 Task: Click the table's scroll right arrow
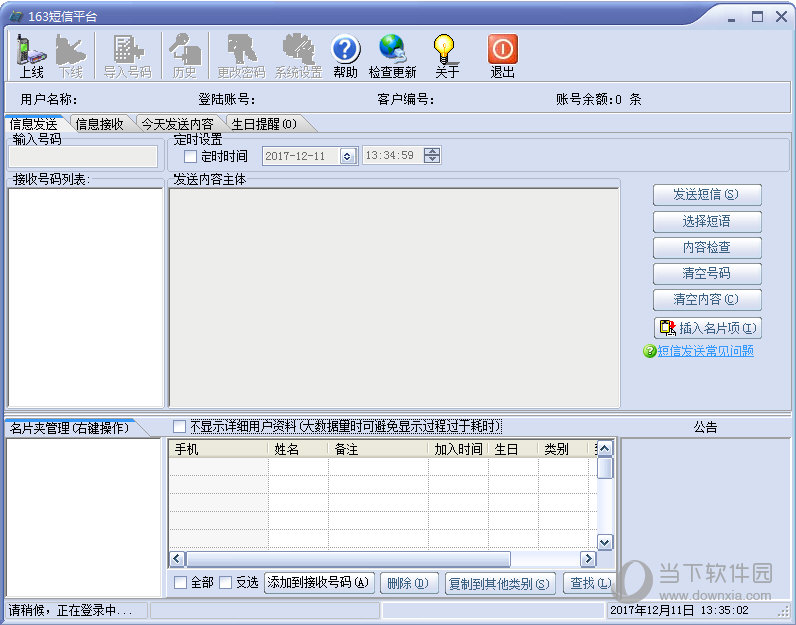click(x=588, y=559)
